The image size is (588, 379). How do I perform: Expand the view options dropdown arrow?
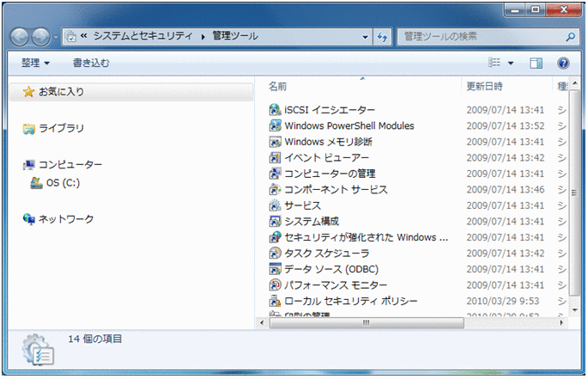pyautogui.click(x=511, y=64)
